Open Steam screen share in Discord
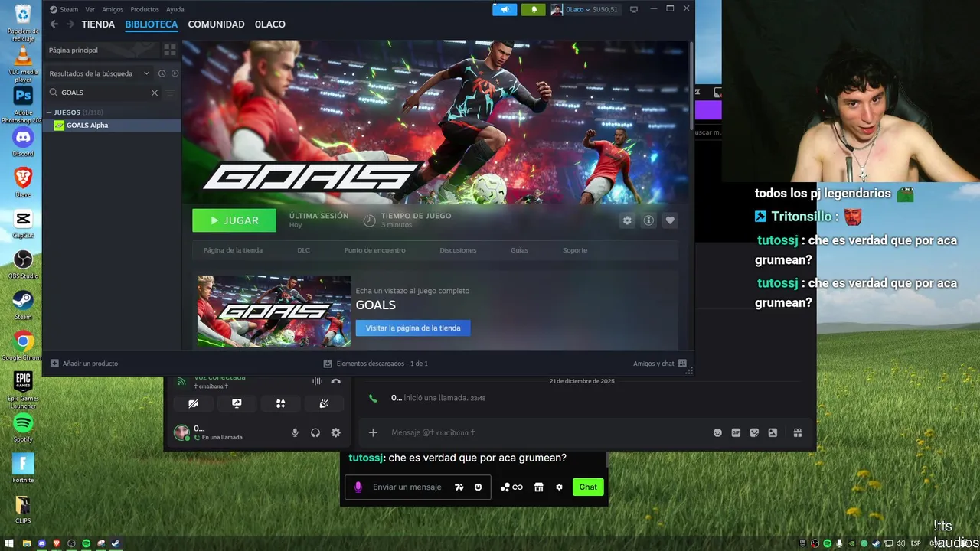Image resolution: width=980 pixels, height=551 pixels. [237, 403]
